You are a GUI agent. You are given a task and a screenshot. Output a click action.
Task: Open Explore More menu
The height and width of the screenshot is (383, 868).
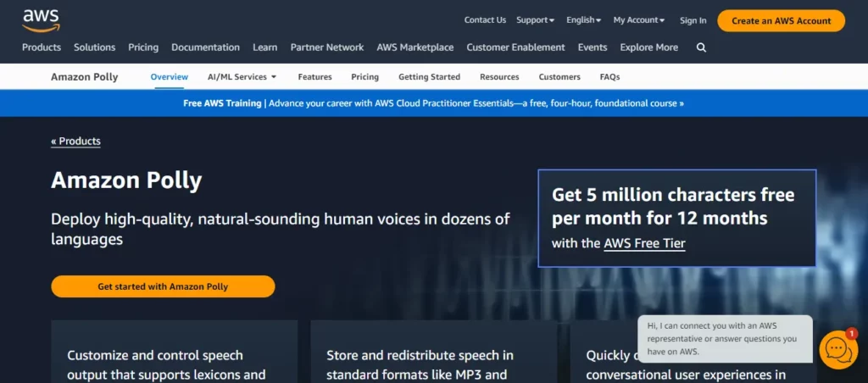coord(648,47)
